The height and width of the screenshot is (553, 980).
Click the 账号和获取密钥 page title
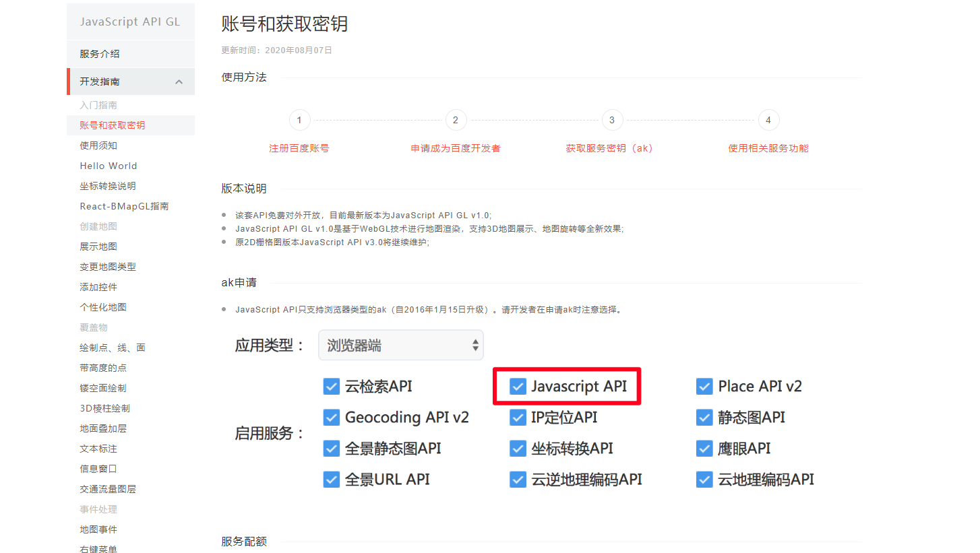pos(284,24)
